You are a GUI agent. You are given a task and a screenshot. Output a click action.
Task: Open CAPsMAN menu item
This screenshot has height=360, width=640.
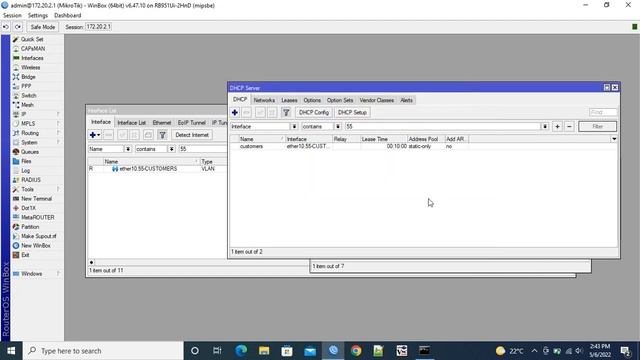(33, 49)
